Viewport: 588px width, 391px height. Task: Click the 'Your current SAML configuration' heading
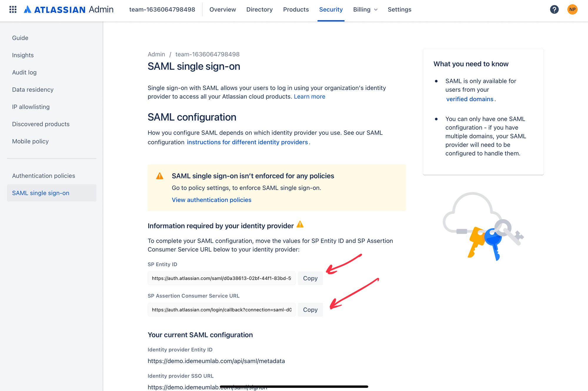click(x=200, y=335)
